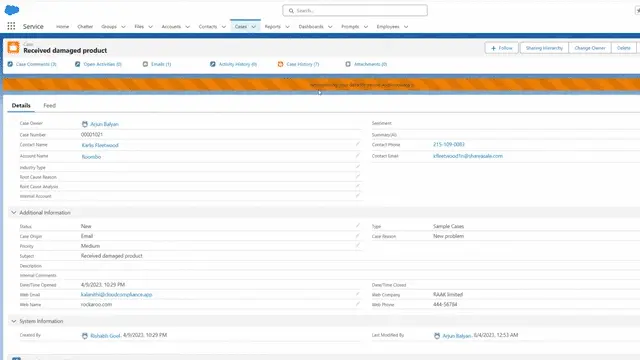This screenshot has width=640, height=360.
Task: Click the search magnifier icon
Action: click(291, 11)
